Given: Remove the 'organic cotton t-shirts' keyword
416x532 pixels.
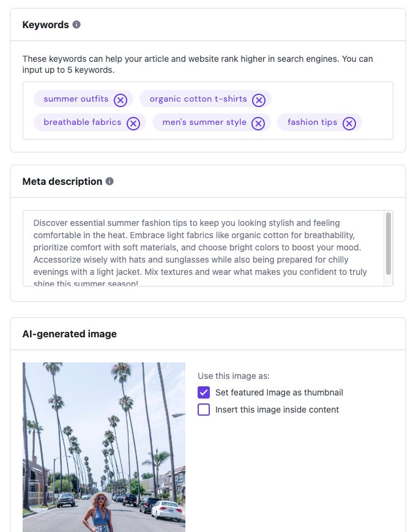Looking at the screenshot, I should [x=259, y=100].
